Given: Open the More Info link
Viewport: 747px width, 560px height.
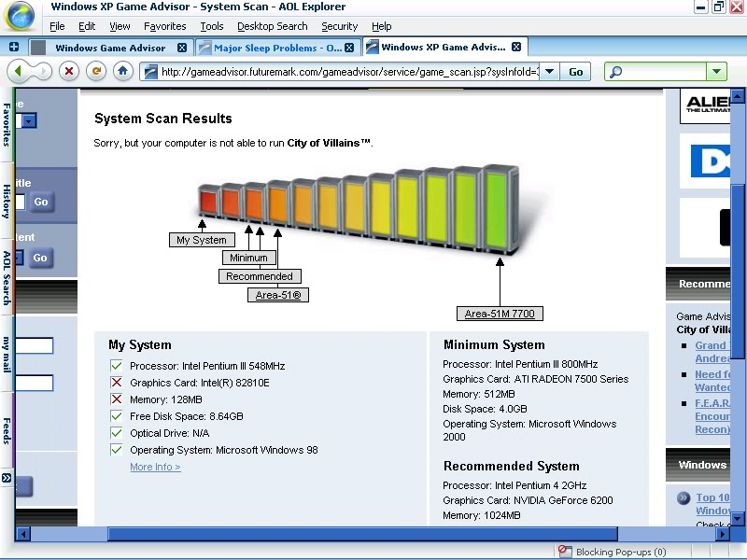Looking at the screenshot, I should tap(155, 467).
